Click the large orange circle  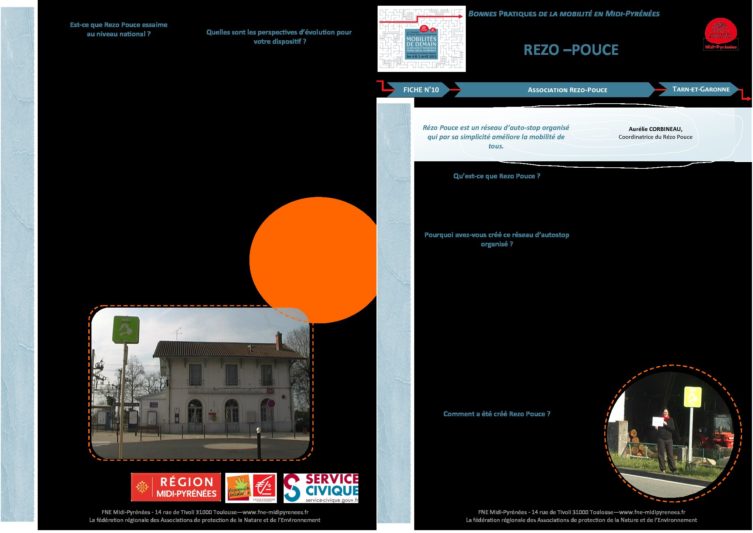click(x=314, y=260)
